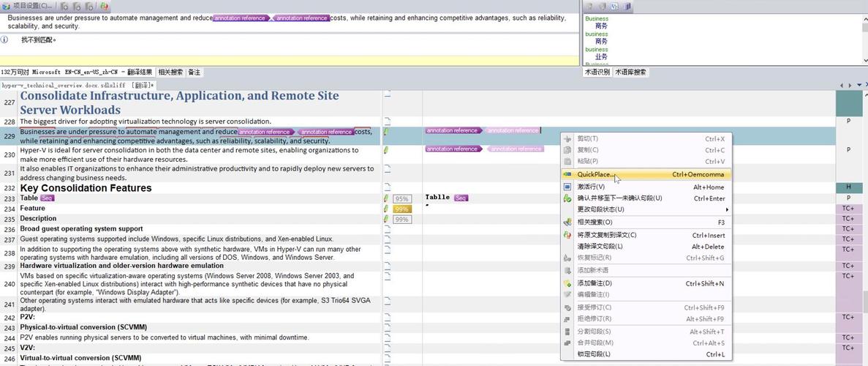The height and width of the screenshot is (366, 868).
Task: Choose 清除译文句段(L) menu entry
Action: 646,246
